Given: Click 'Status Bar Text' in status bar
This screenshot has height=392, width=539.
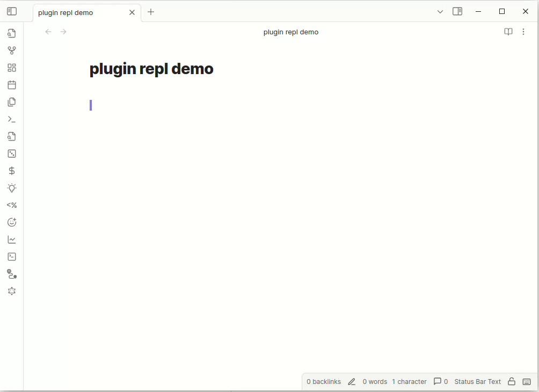Looking at the screenshot, I should (x=477, y=382).
